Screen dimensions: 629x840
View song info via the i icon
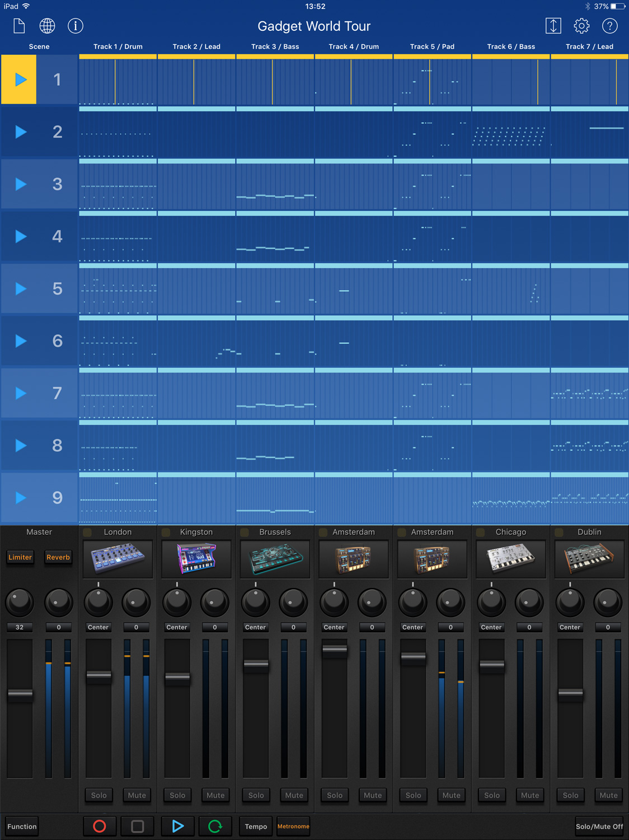pyautogui.click(x=76, y=26)
